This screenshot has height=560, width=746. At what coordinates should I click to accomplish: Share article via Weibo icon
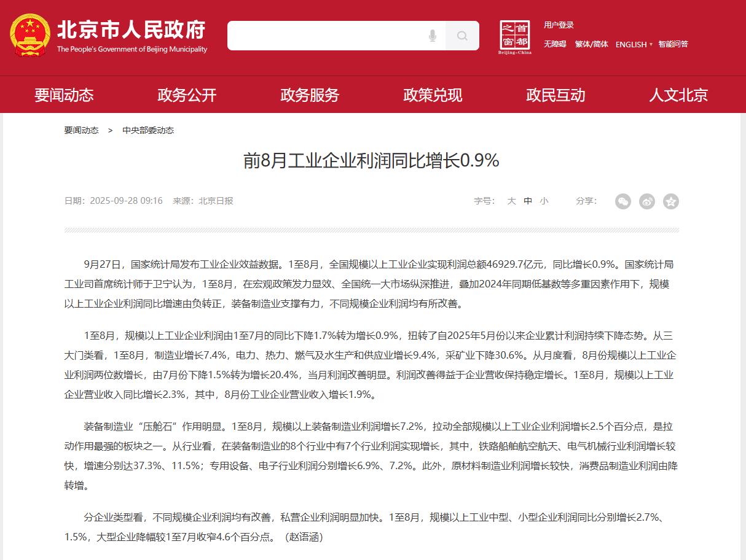click(647, 201)
